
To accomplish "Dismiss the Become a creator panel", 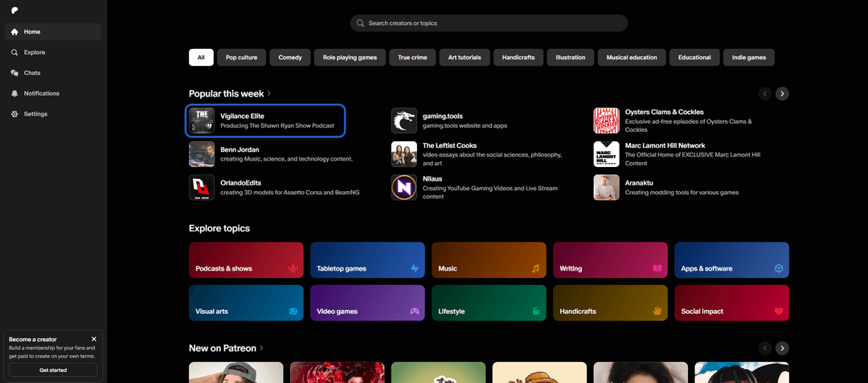I will point(93,339).
